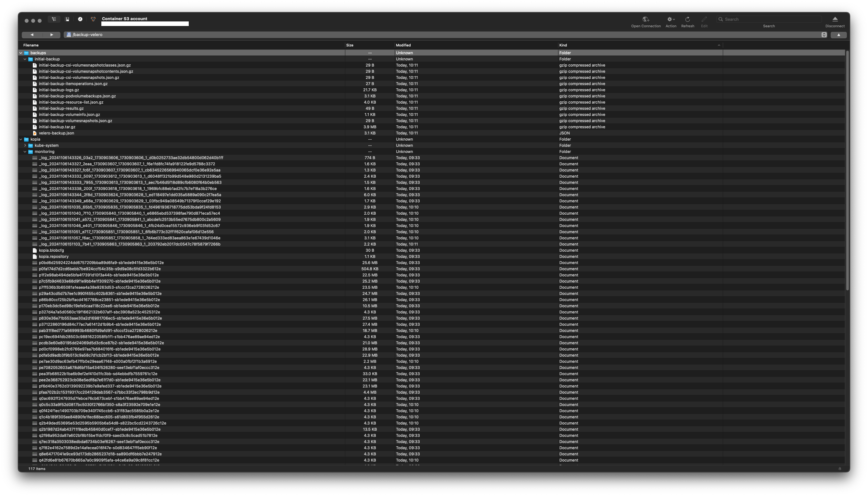868x496 pixels.
Task: Refresh the file listing
Action: tap(687, 19)
